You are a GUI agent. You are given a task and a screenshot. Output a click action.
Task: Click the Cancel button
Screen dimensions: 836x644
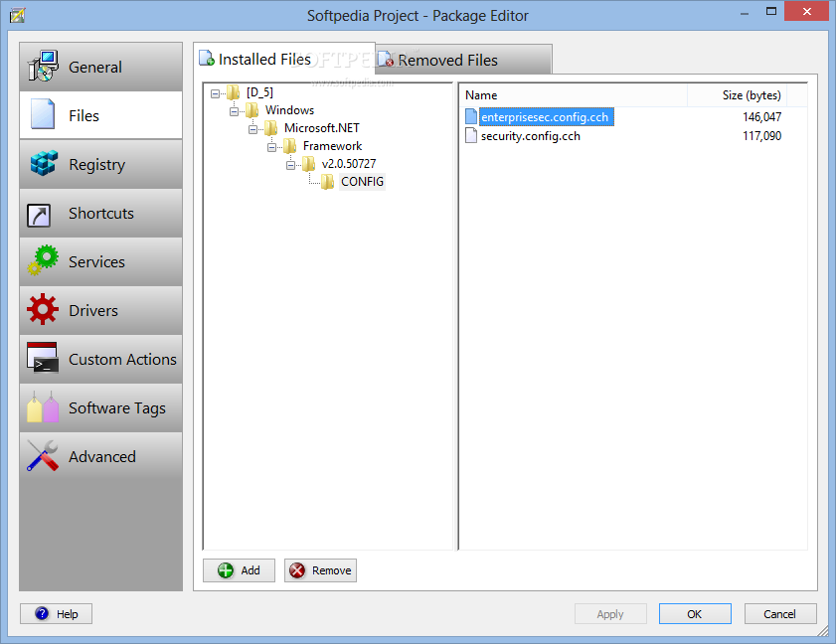pyautogui.click(x=780, y=613)
